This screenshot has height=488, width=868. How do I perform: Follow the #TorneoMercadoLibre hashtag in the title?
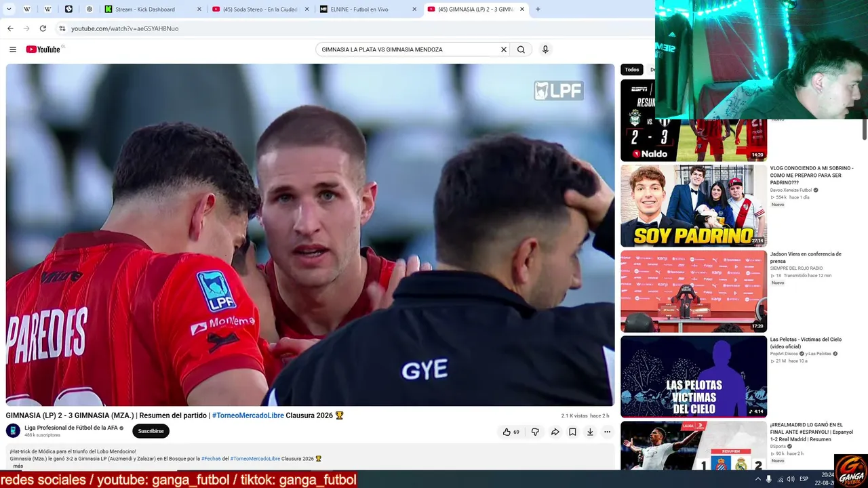[248, 415]
